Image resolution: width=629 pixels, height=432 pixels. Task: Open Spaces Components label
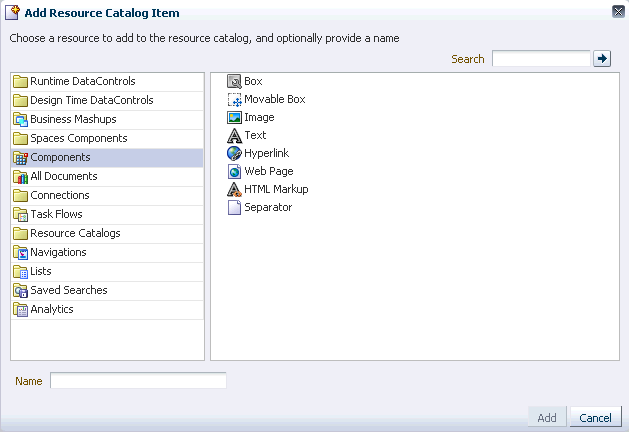[79, 138]
